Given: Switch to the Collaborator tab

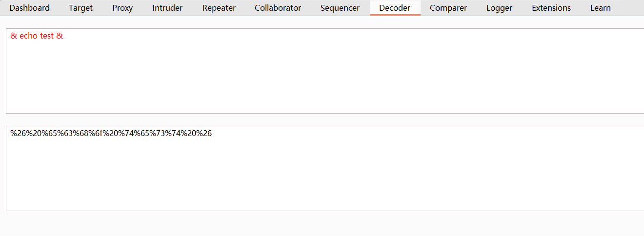Looking at the screenshot, I should [278, 8].
